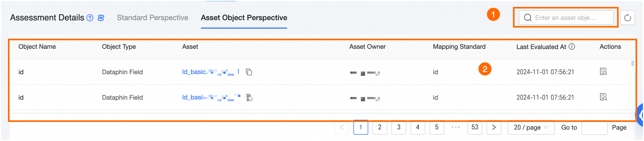Switch to Standard Perspective tab
Screen dimensions: 644x141
point(152,18)
